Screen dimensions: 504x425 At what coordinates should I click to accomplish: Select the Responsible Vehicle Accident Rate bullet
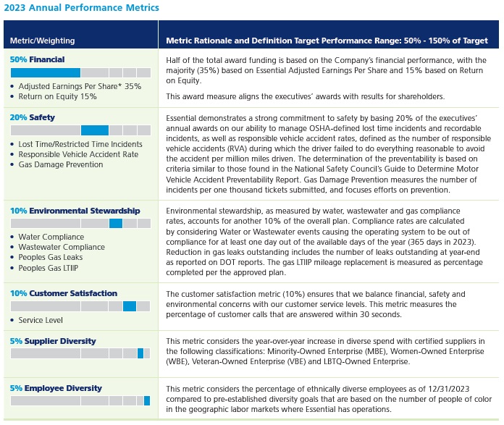coord(77,154)
